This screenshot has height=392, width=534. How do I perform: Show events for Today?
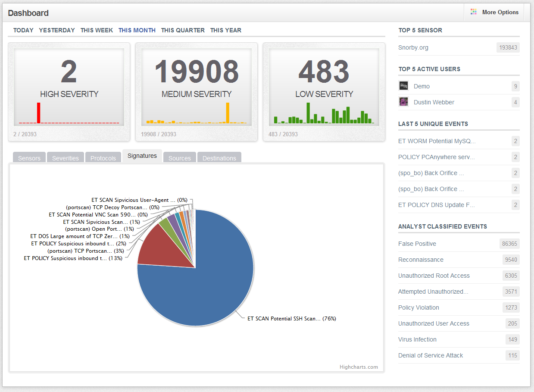coord(23,30)
